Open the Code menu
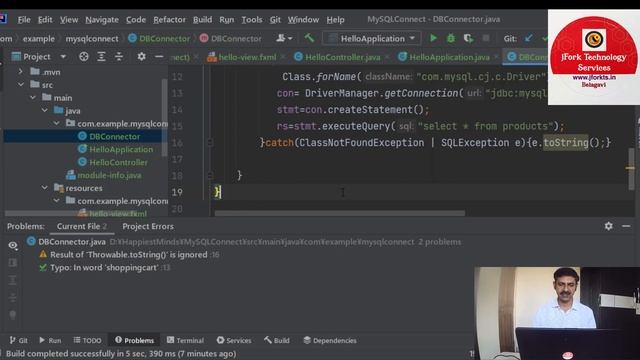 (x=136, y=20)
